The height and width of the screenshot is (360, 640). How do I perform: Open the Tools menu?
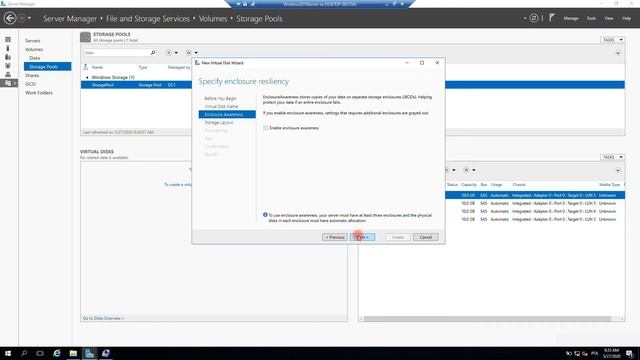pos(591,18)
